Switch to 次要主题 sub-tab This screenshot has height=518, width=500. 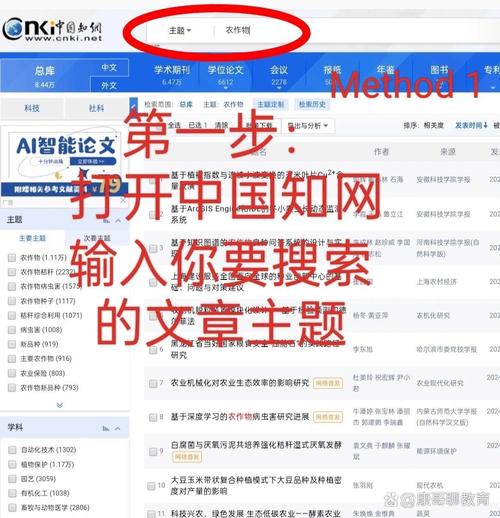pyautogui.click(x=97, y=238)
